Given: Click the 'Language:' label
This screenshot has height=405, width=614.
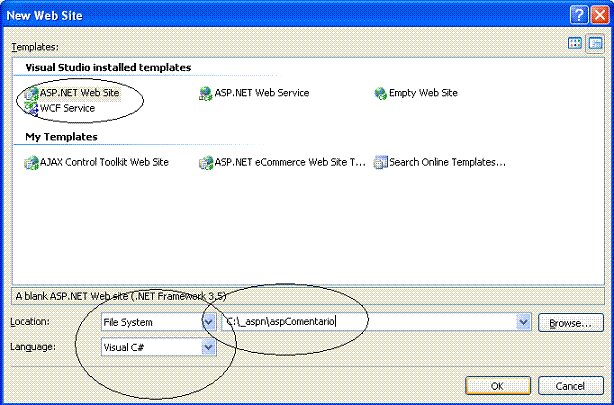Looking at the screenshot, I should point(33,347).
